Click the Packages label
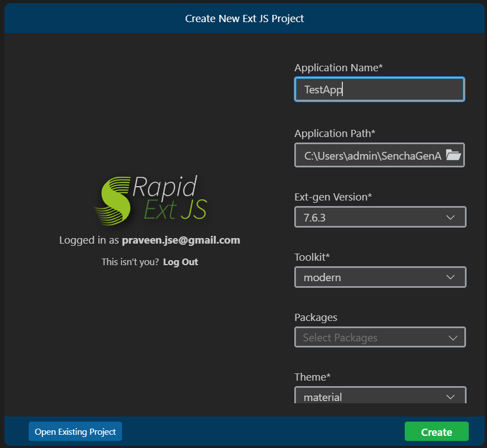The height and width of the screenshot is (448, 487). 316,318
